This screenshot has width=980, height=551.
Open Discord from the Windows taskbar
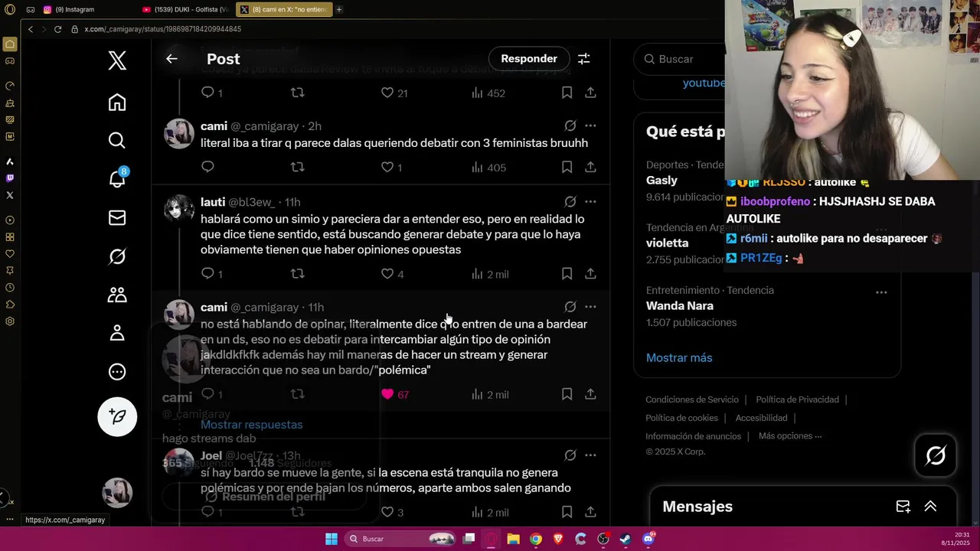tap(648, 539)
